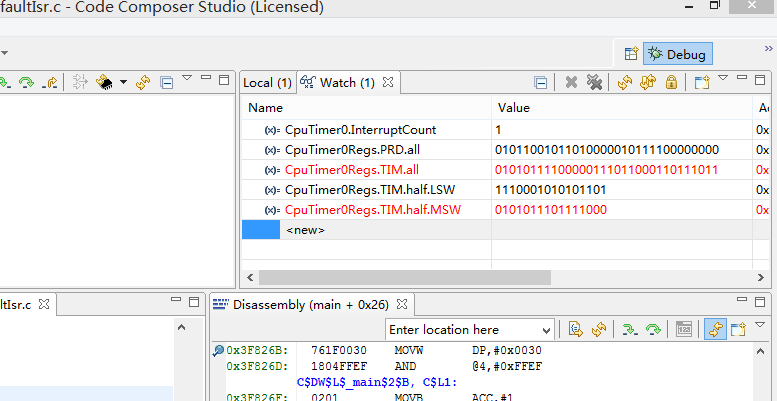Click the new Disassembly view icon
The image size is (777, 401).
point(739,329)
